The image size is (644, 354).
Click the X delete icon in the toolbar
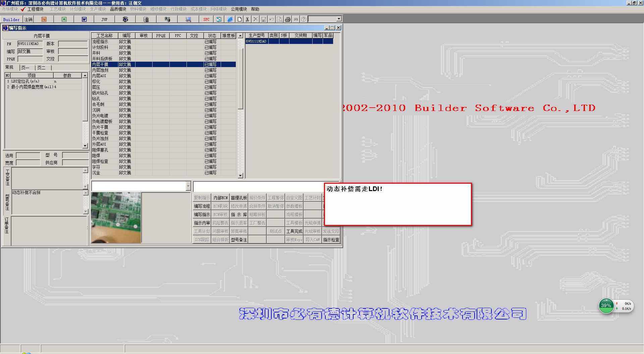256,19
